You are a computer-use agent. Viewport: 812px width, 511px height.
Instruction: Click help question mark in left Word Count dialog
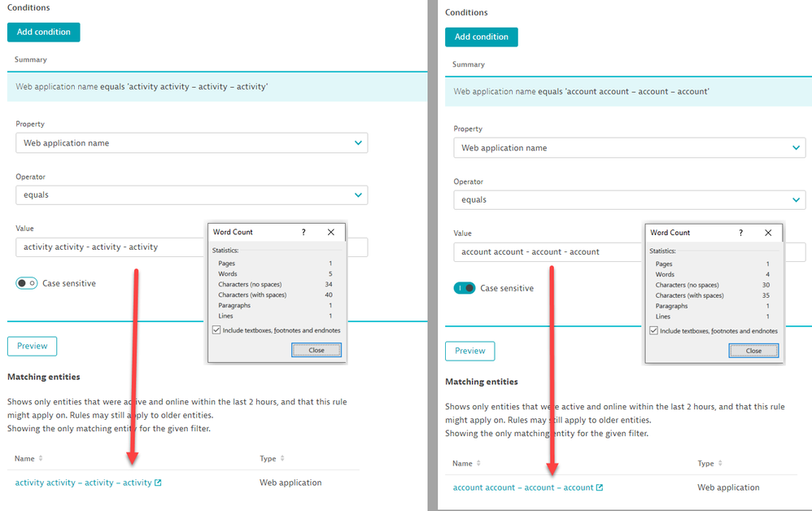pyautogui.click(x=303, y=232)
